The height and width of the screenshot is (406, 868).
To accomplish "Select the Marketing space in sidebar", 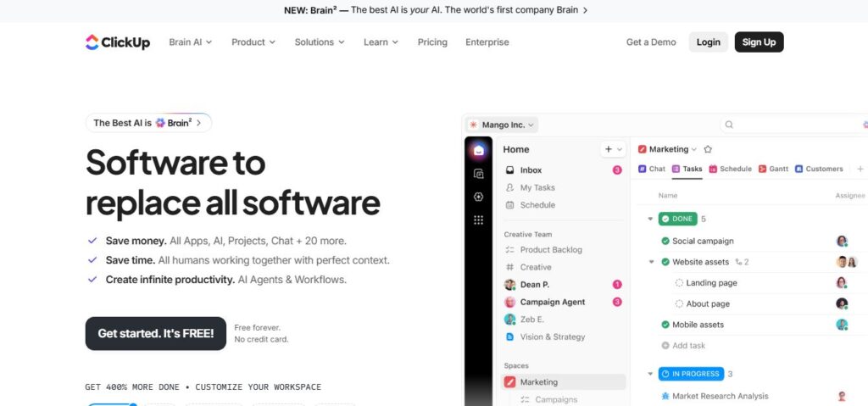I will (x=564, y=382).
